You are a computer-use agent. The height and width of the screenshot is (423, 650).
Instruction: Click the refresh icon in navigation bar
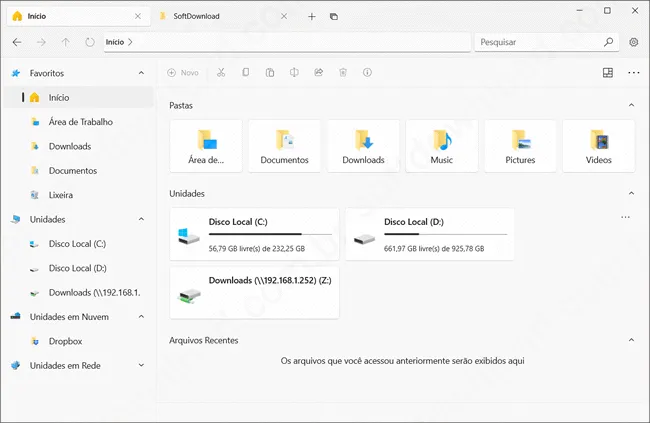90,43
